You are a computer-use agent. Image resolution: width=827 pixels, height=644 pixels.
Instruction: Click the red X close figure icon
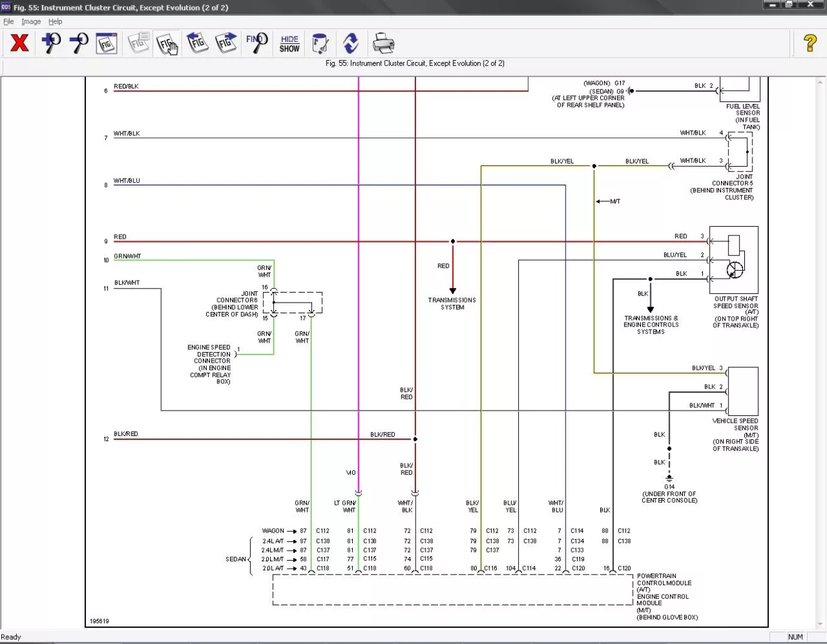click(19, 43)
